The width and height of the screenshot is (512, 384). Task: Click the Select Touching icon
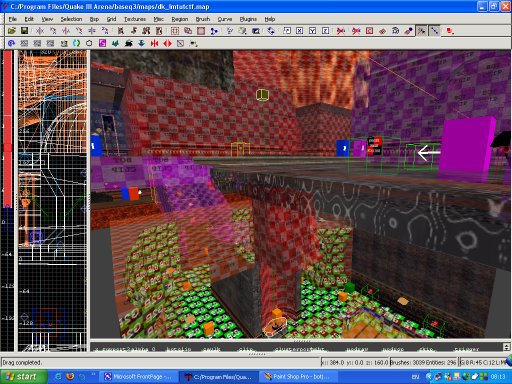point(134,31)
